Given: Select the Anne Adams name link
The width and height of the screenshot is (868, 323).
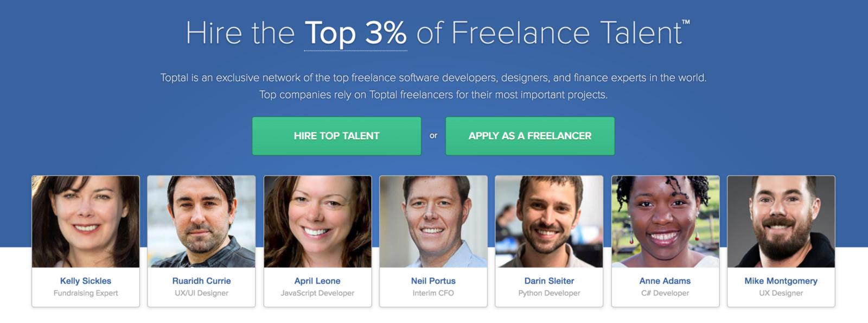Looking at the screenshot, I should point(665,281).
